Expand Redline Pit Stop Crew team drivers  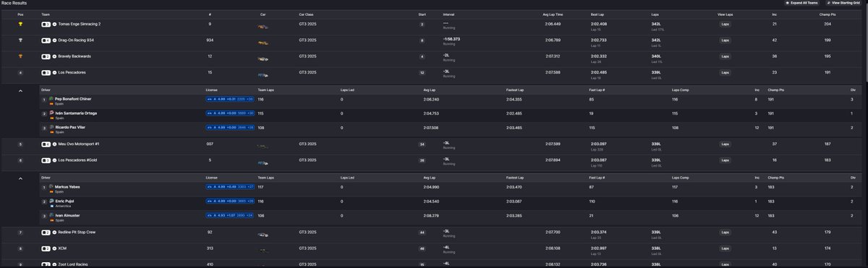55,233
